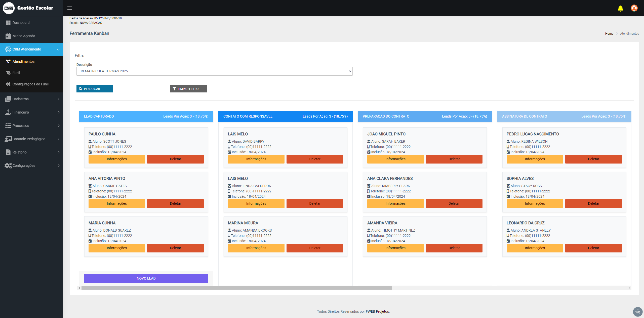Delete the PAULO CUNHA lead card
644x318 pixels.
tap(175, 159)
